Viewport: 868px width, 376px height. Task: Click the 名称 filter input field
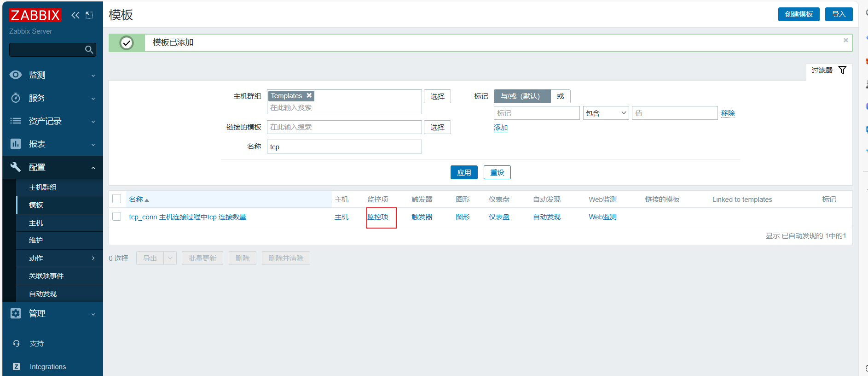pyautogui.click(x=344, y=147)
